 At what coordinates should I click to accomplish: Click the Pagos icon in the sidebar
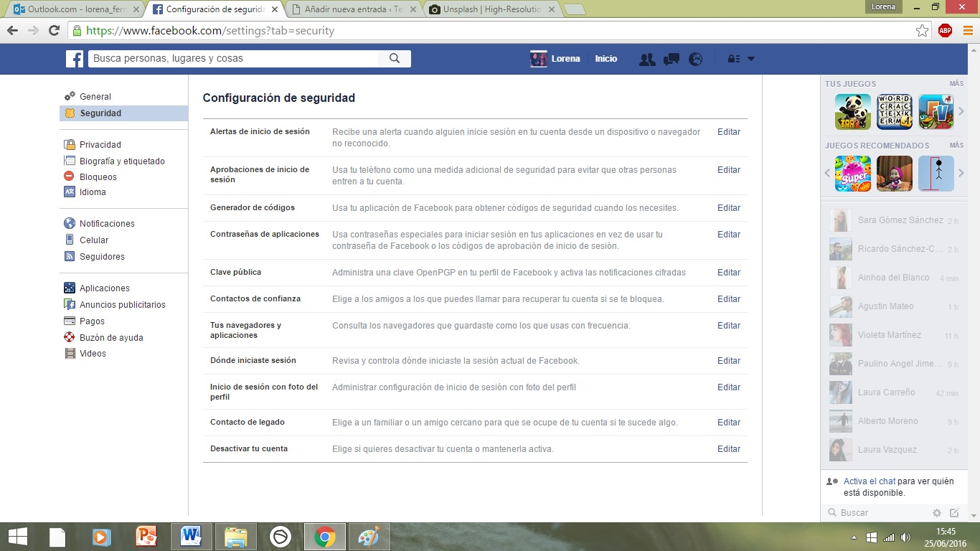click(x=69, y=321)
